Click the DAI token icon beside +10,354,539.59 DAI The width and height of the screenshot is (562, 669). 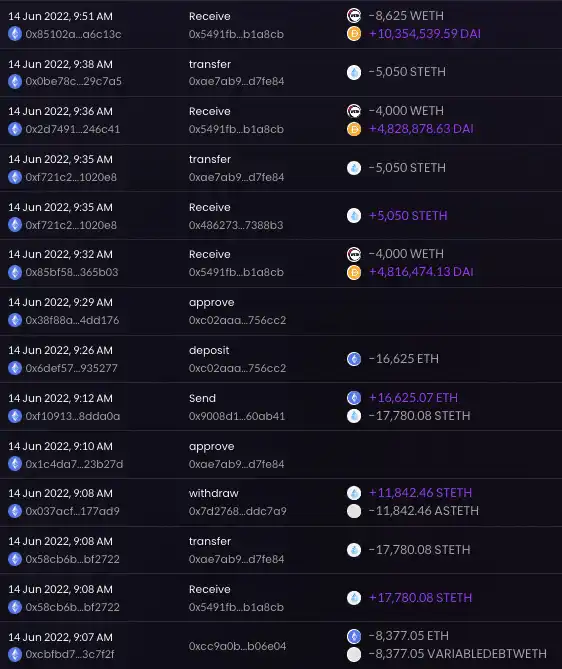pos(354,34)
